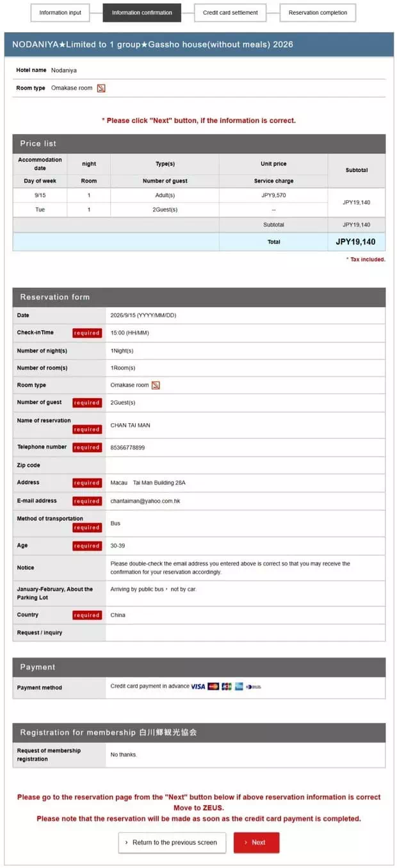Viewport: 397px width, 868px height.
Task: Click Return to the previous screen
Action: [x=171, y=842]
